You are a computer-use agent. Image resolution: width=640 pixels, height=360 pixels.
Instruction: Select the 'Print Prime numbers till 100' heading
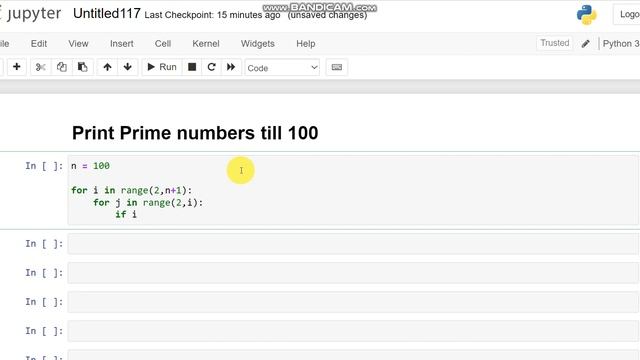195,133
